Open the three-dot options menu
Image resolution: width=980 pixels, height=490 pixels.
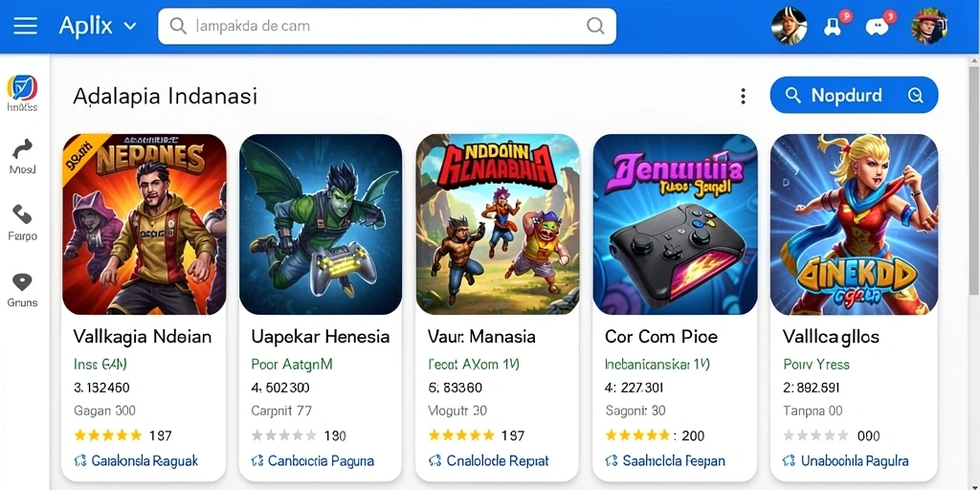point(743,96)
